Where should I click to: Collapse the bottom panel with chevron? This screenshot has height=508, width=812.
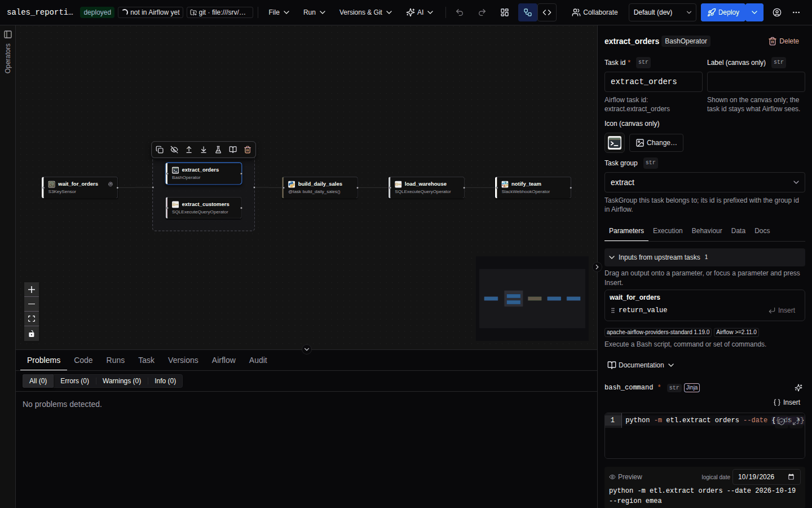pos(307,349)
